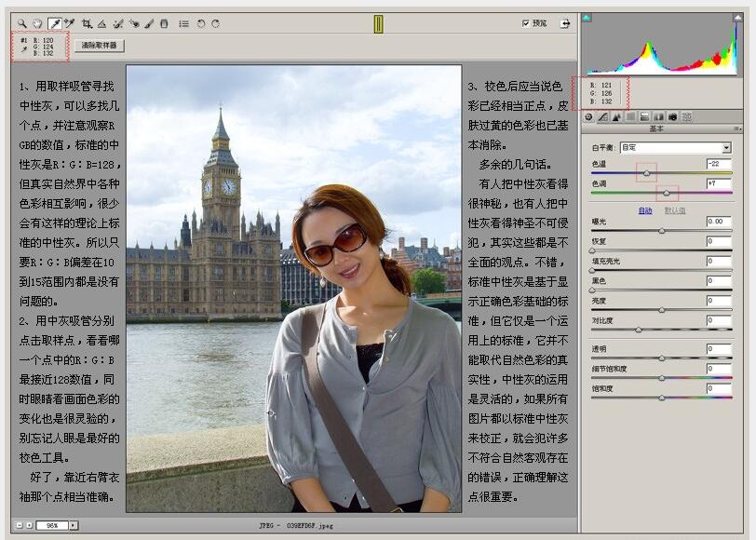The height and width of the screenshot is (540, 756).
Task: Select the Zoom tool
Action: 20,22
